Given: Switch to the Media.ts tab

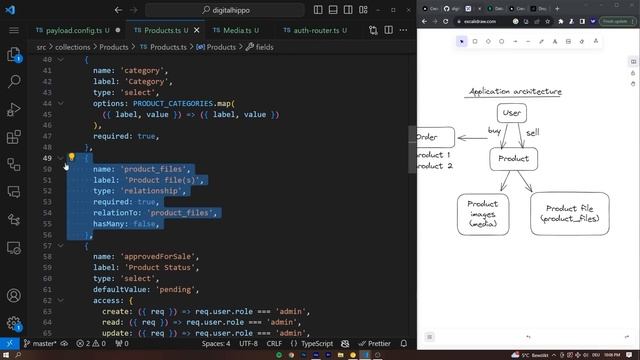Looking at the screenshot, I should (x=241, y=30).
